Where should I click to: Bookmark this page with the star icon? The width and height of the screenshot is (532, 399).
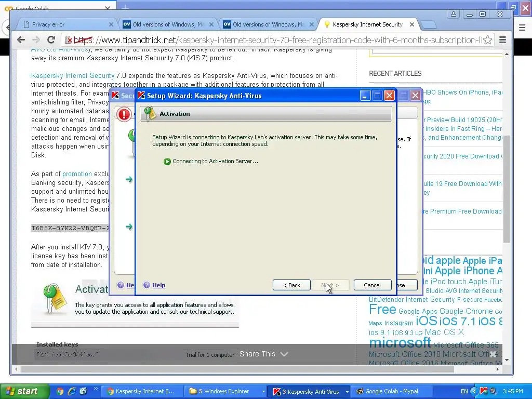coord(487,40)
